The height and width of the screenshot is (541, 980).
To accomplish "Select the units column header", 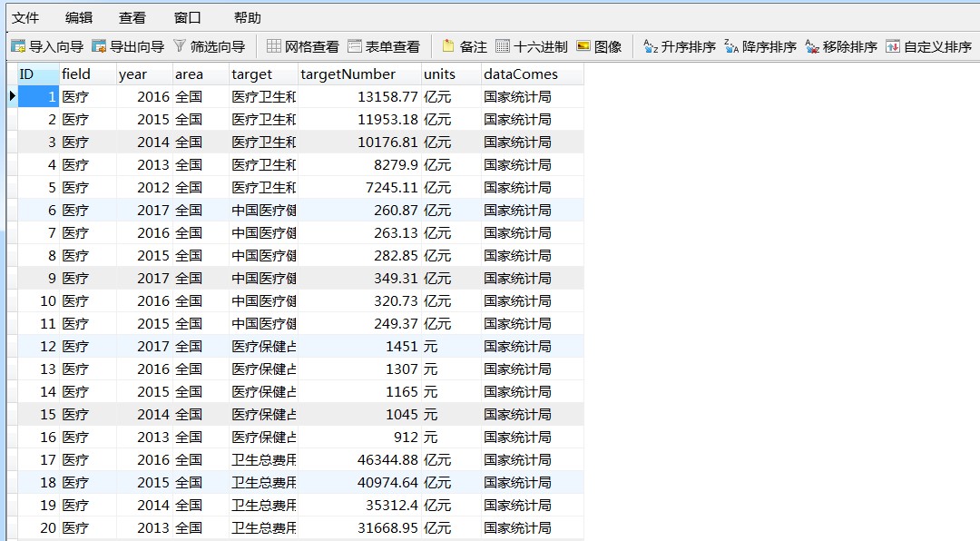I will pyautogui.click(x=451, y=74).
